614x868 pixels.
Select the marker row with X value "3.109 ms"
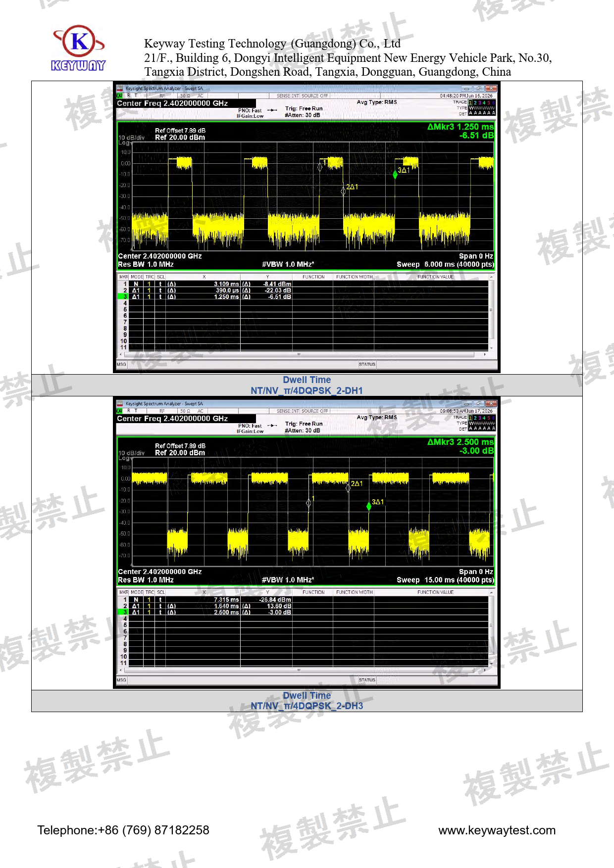tap(303, 284)
